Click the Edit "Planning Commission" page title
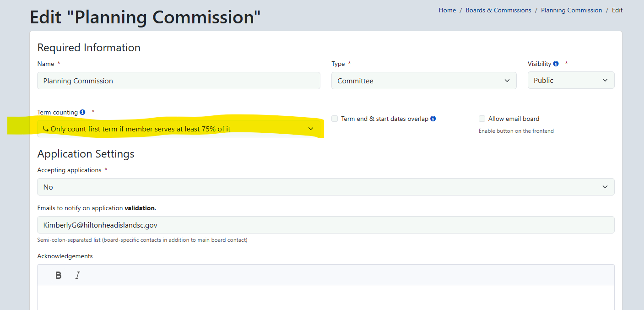Image resolution: width=644 pixels, height=310 pixels. (x=146, y=17)
